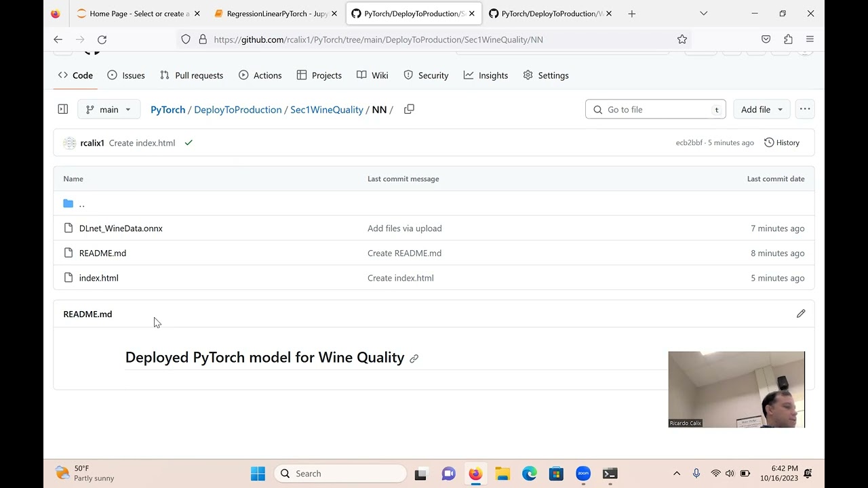Navigate to PyTorch breadcrumb root
Image resolution: width=868 pixels, height=488 pixels.
[167, 110]
